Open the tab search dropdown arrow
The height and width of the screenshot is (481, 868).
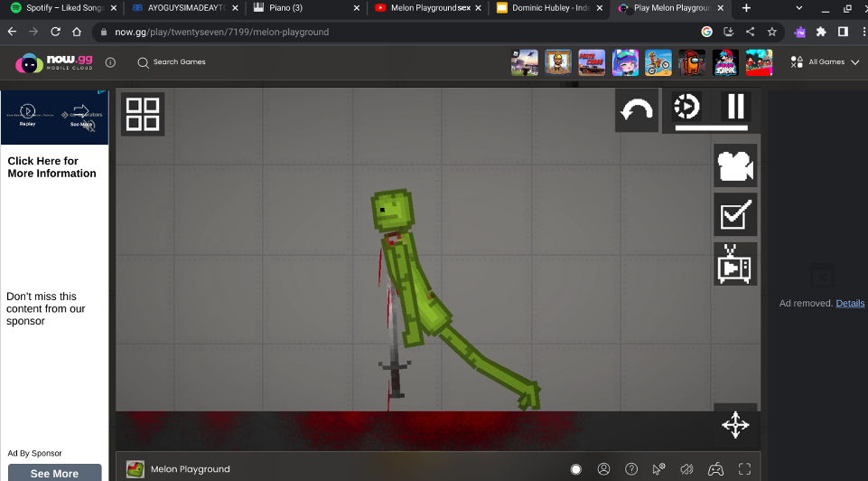point(798,8)
